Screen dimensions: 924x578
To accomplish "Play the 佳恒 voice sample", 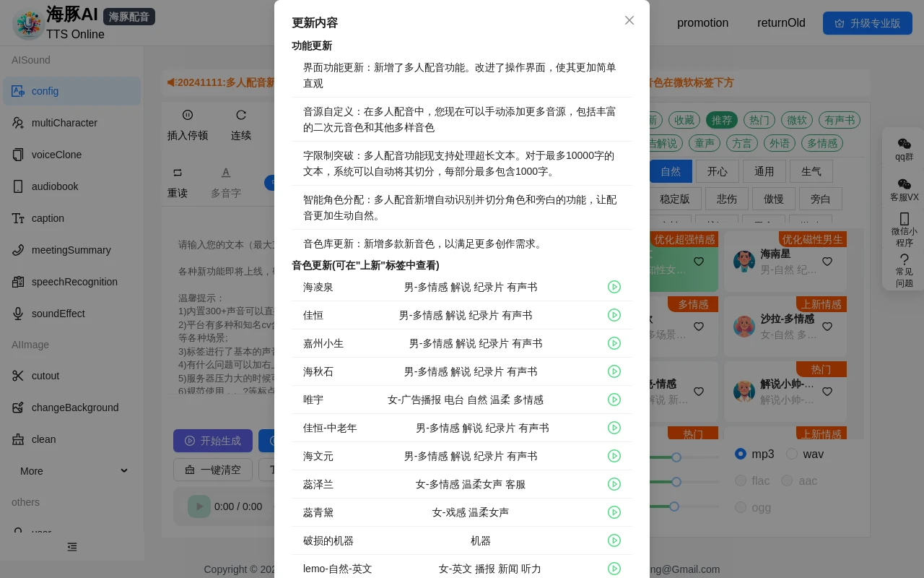I will click(614, 315).
